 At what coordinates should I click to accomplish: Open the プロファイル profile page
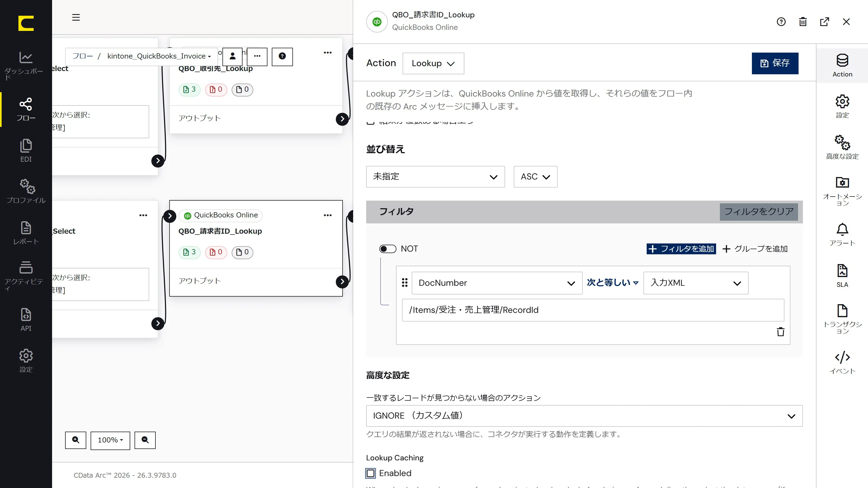(x=26, y=191)
